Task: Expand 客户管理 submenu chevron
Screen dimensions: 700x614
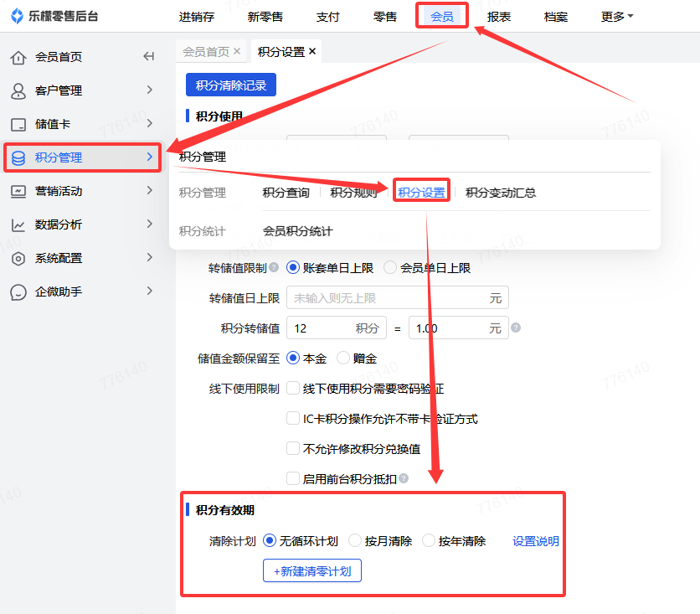Action: (150, 90)
